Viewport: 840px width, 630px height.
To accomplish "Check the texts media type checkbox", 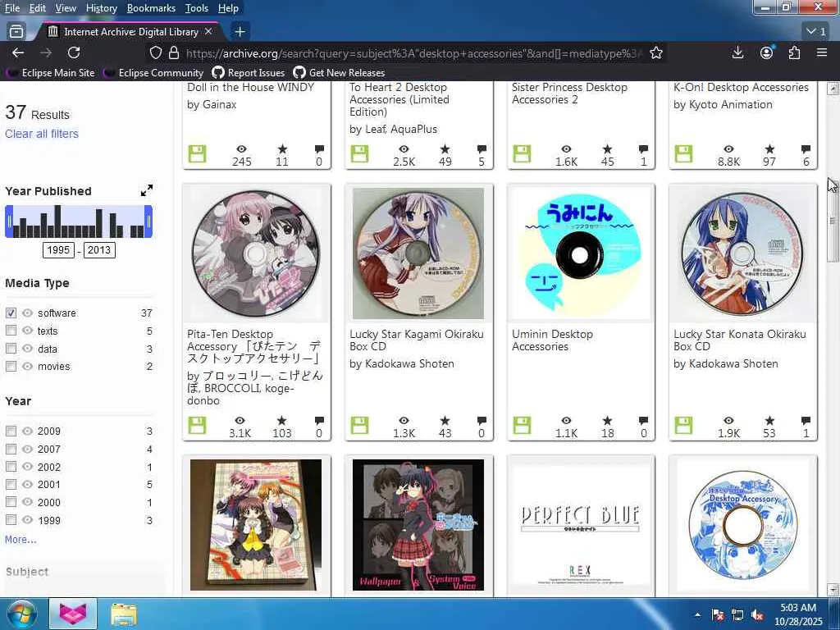I will click(11, 331).
